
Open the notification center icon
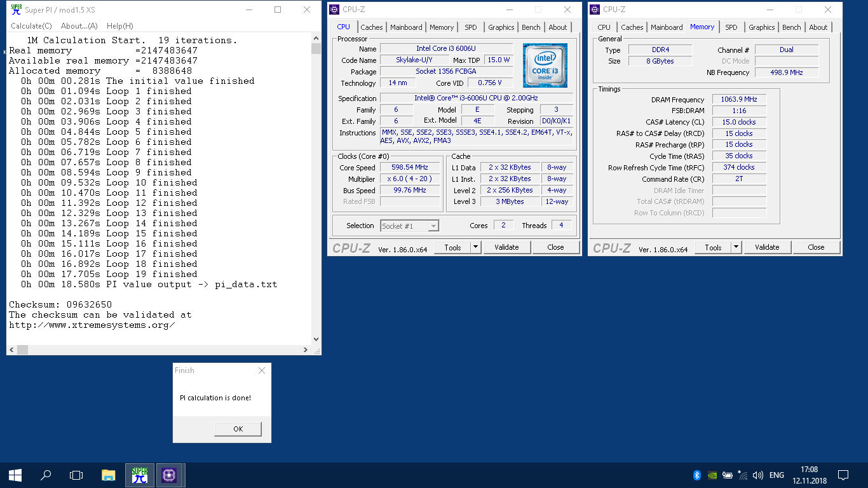click(x=843, y=475)
